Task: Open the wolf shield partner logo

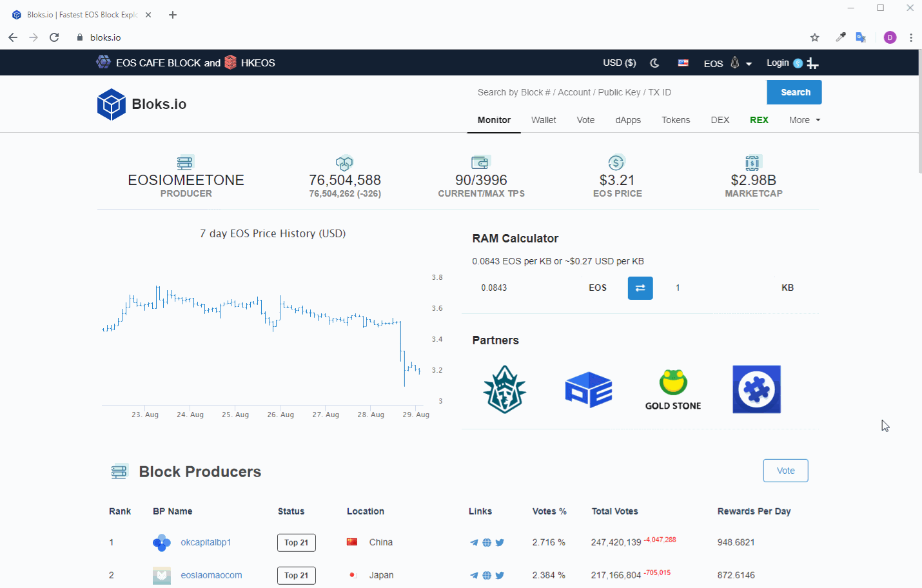Action: [504, 389]
